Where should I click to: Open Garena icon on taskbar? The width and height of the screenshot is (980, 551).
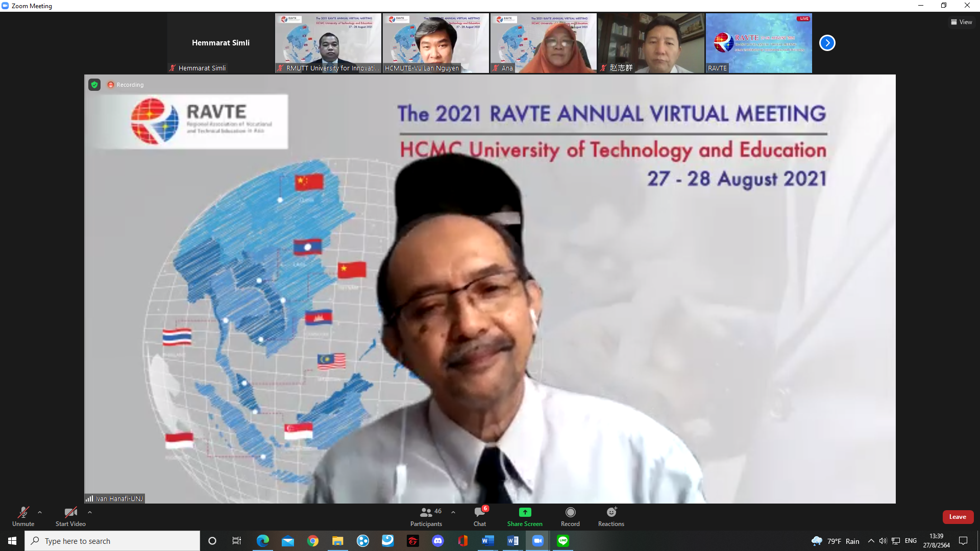pyautogui.click(x=413, y=541)
